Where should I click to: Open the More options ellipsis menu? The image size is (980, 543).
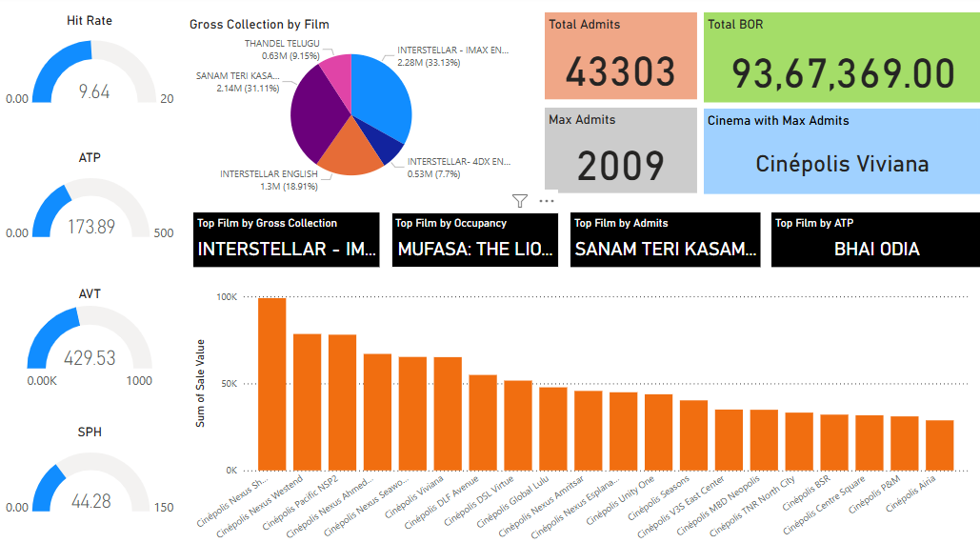(x=547, y=201)
